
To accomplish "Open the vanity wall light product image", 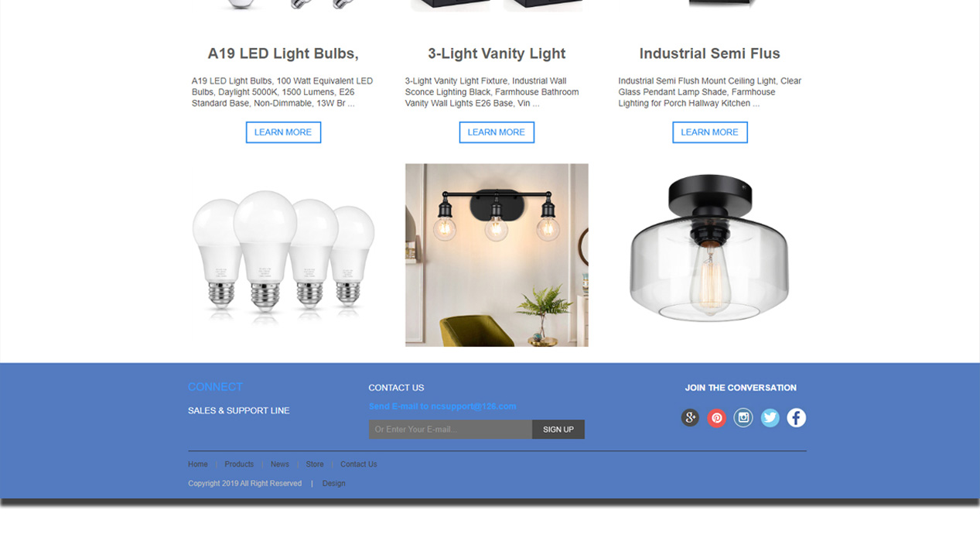I will tap(497, 255).
